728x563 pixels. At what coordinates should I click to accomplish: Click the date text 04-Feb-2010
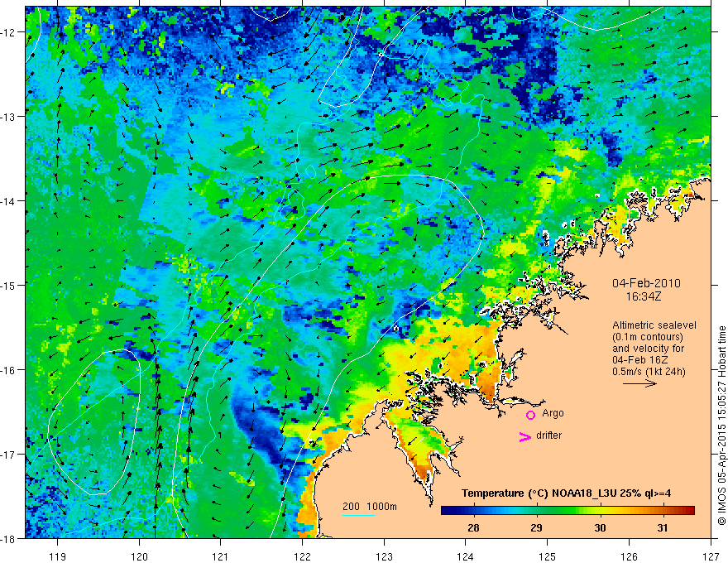click(646, 283)
